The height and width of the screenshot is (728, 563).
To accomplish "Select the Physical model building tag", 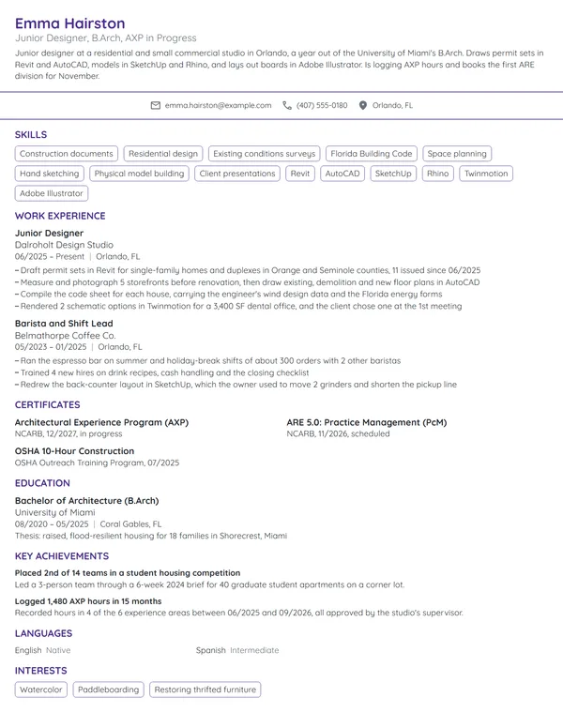I will [x=140, y=174].
